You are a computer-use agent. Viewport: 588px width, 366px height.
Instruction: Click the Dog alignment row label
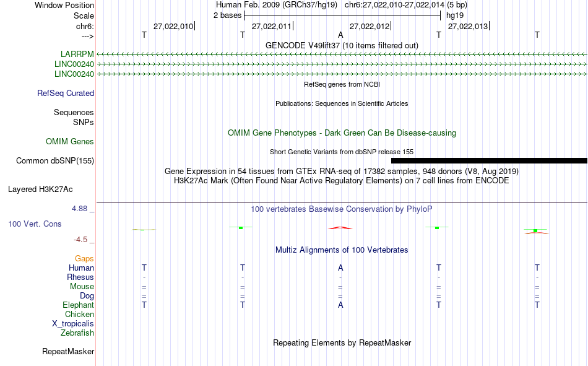87,296
